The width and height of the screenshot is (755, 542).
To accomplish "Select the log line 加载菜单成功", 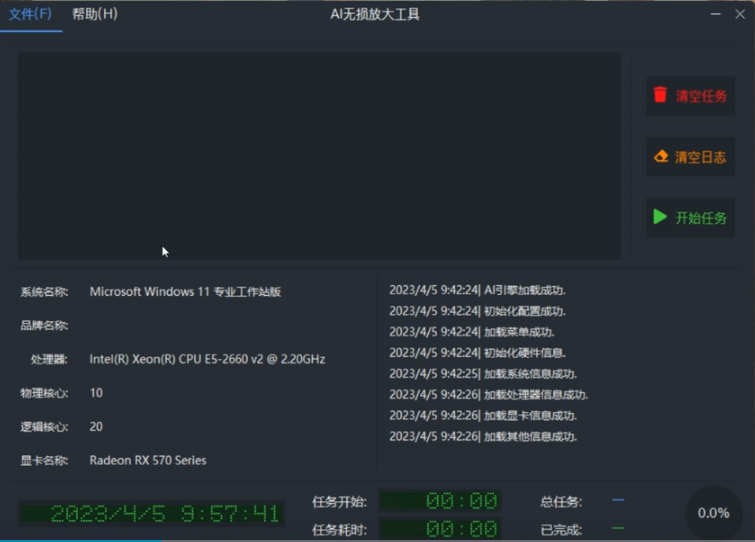I will point(472,332).
